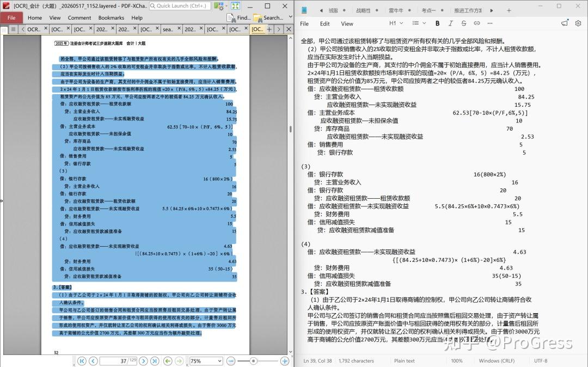Viewport: 588px width, 367px height.
Task: Switch to the 雷牛牛 Notepad tab
Action: (396, 10)
